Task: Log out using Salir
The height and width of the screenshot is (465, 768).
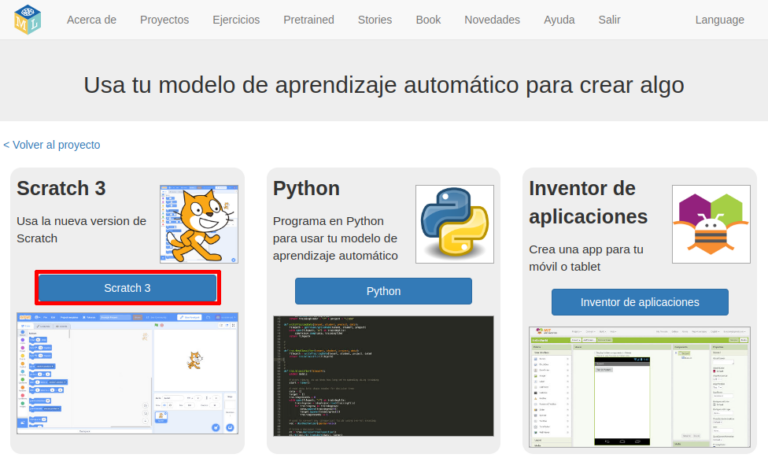Action: [609, 20]
